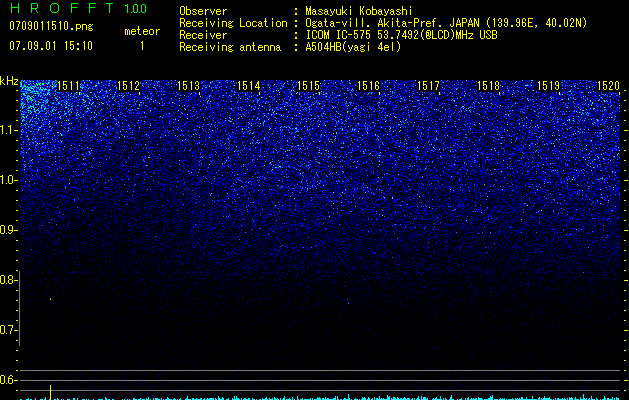629x400 pixels.
Task: Click the Observer label
Action: (203, 11)
